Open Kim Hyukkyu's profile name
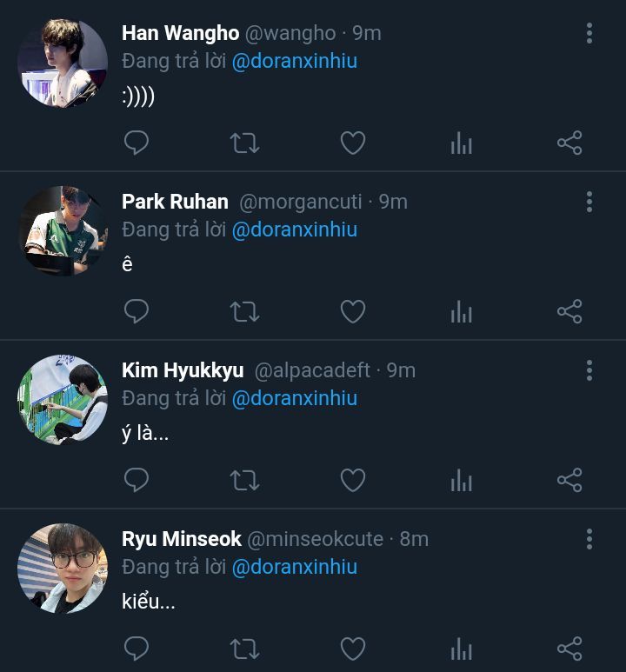The image size is (626, 672). coord(183,370)
